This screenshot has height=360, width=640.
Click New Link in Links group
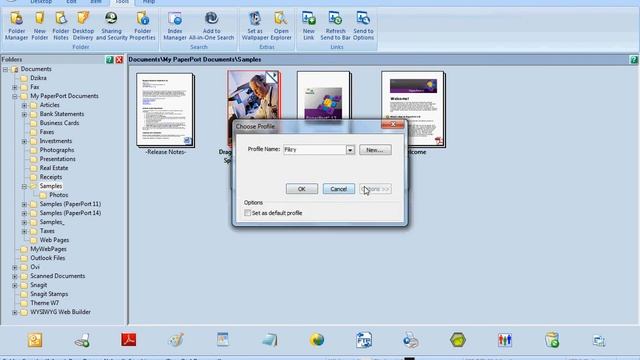pos(309,26)
